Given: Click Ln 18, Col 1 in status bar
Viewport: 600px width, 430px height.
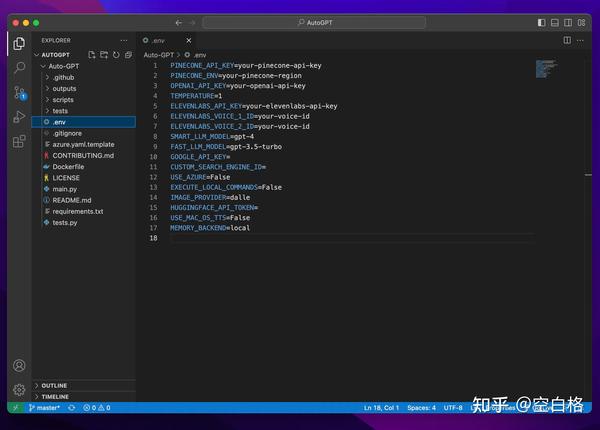Looking at the screenshot, I should (381, 408).
